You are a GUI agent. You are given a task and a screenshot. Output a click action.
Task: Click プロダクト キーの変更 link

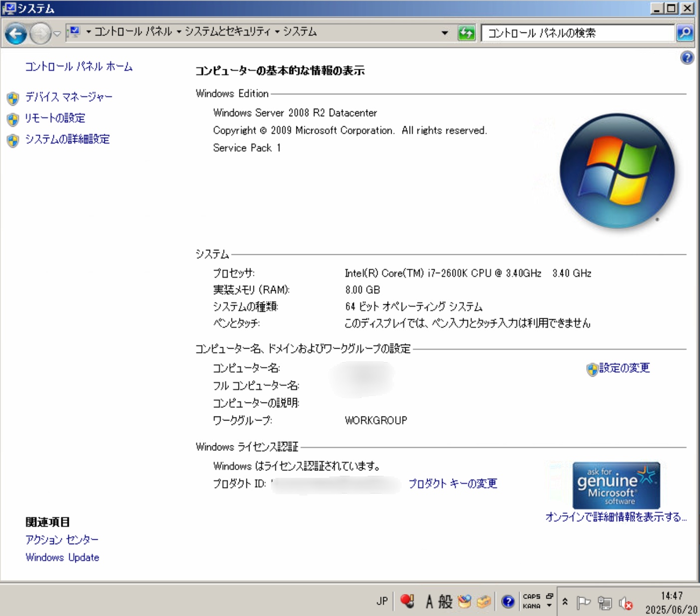(453, 484)
